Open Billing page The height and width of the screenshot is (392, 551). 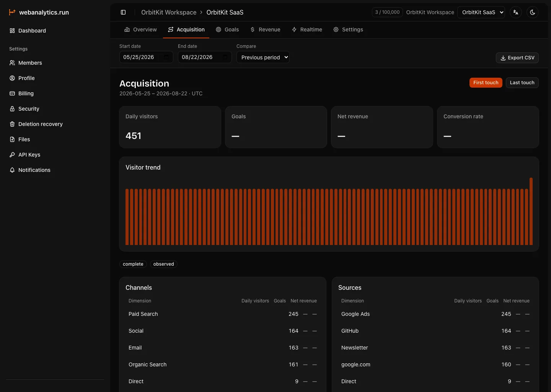55,93
